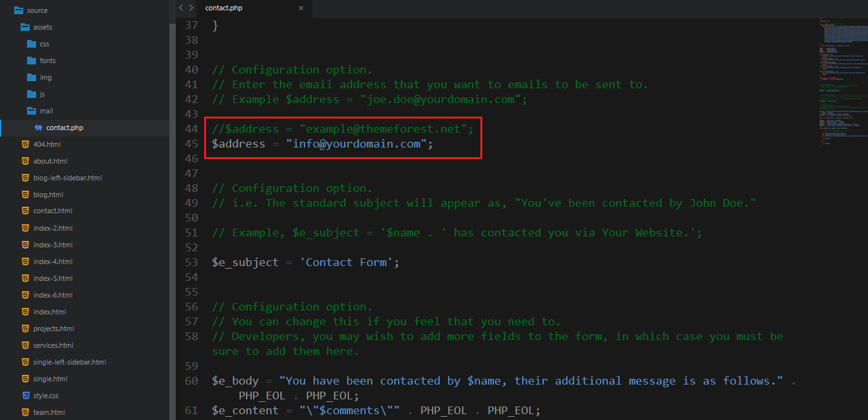Click the HTML5 icon next to 404.html

coord(26,144)
